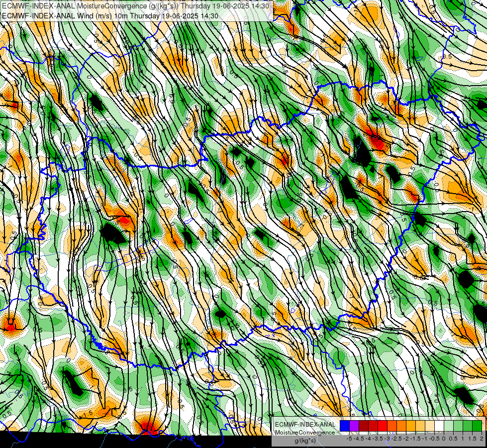Select the darkest green legend swatch
This screenshot has width=487, height=448.
tap(477, 426)
